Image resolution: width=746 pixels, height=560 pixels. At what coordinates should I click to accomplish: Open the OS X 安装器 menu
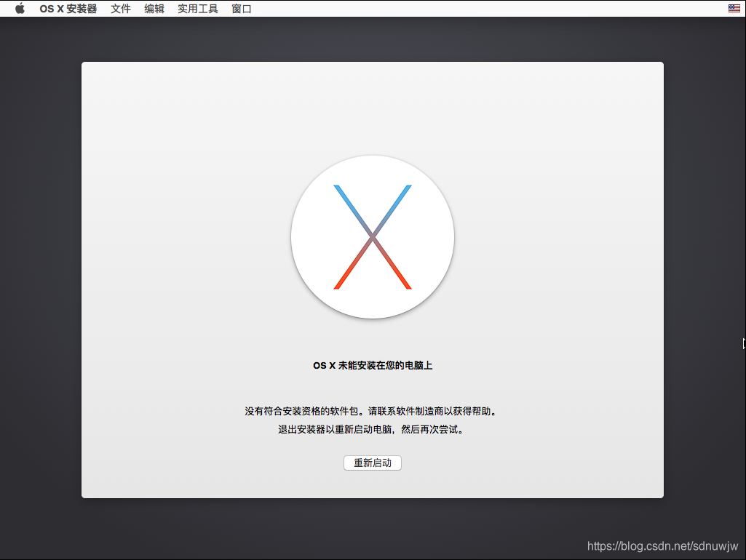68,9
